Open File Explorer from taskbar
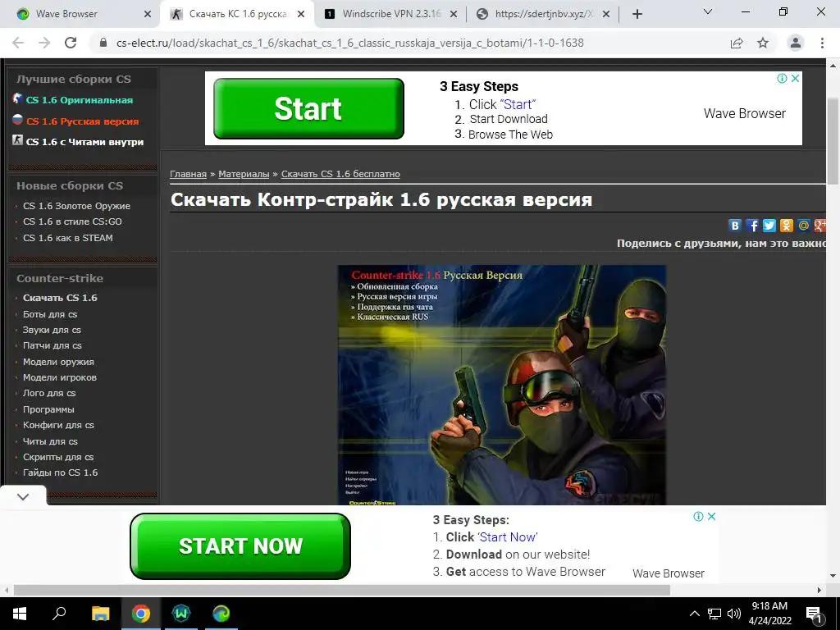 coord(100,614)
